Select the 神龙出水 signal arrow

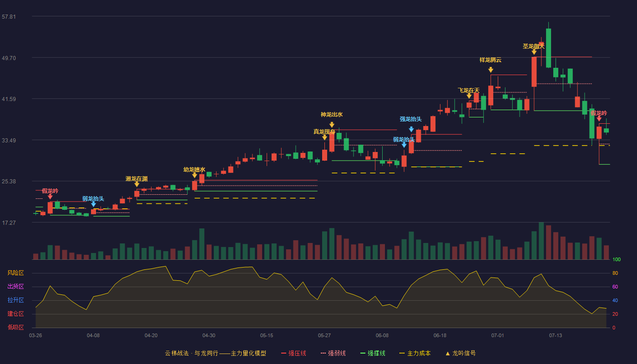click(332, 125)
